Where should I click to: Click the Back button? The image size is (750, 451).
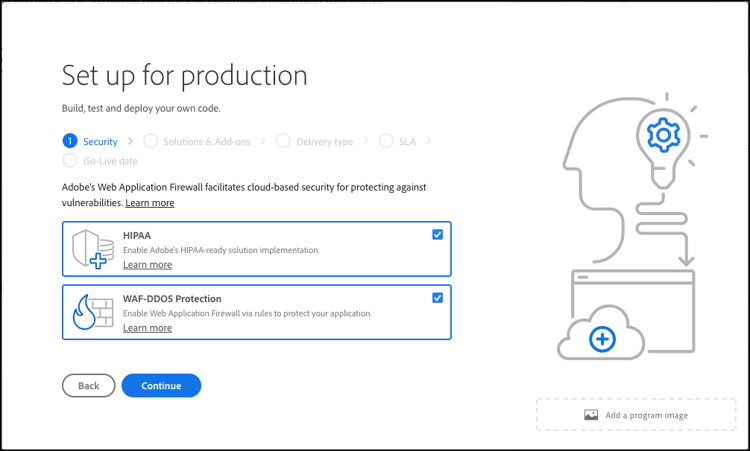coord(88,385)
